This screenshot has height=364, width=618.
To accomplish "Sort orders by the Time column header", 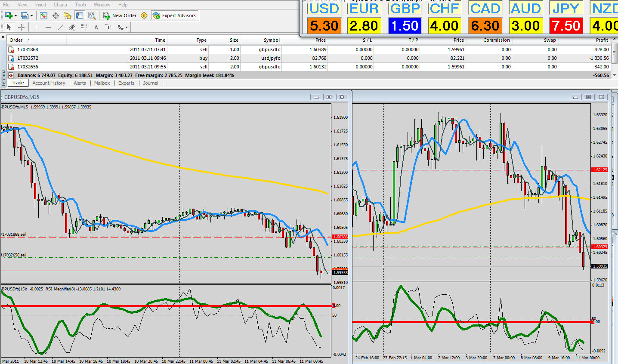I will tap(117, 40).
